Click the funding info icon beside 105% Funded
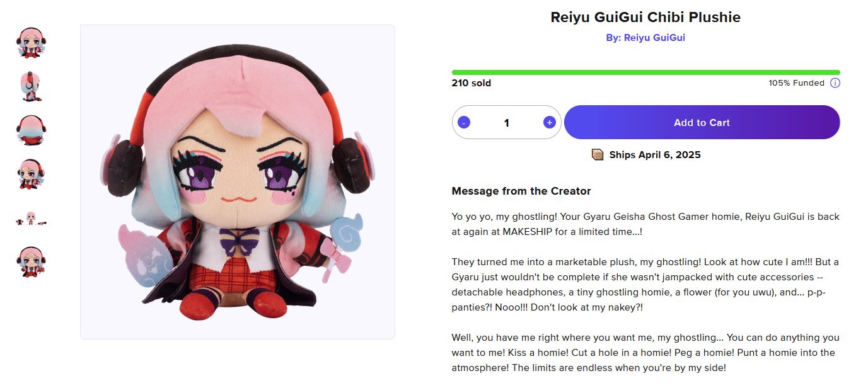This screenshot has width=868, height=388. pyautogui.click(x=835, y=83)
